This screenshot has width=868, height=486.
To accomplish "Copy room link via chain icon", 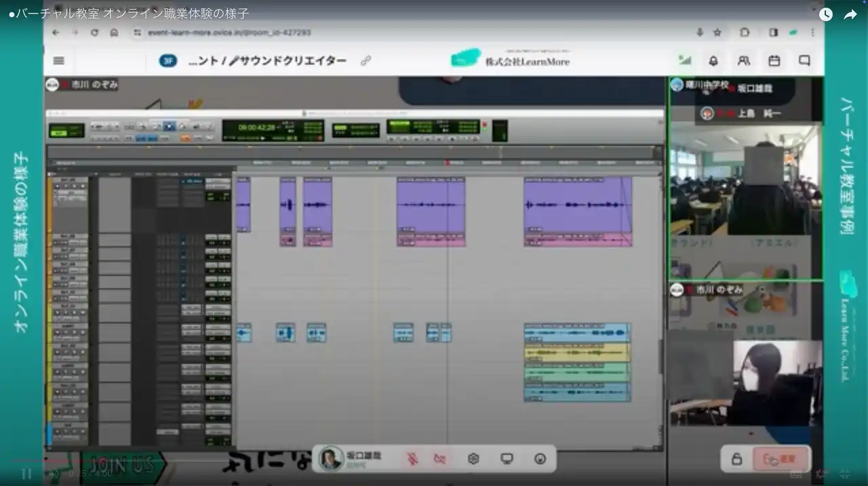I will click(366, 60).
